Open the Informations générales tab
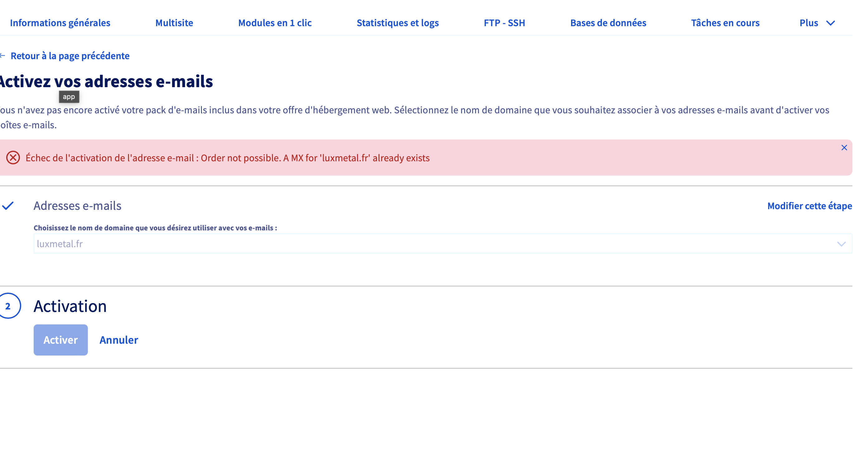Screen dimensions: 868x462 click(x=60, y=23)
